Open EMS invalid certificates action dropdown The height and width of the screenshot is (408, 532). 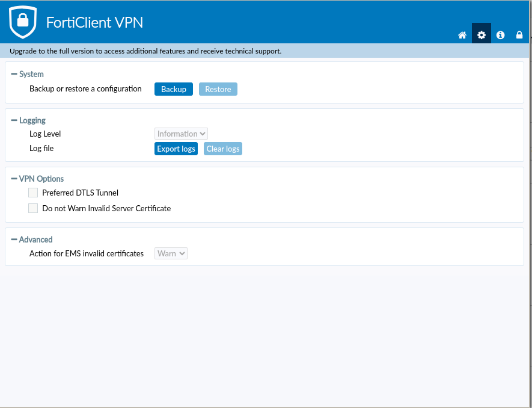coord(171,254)
